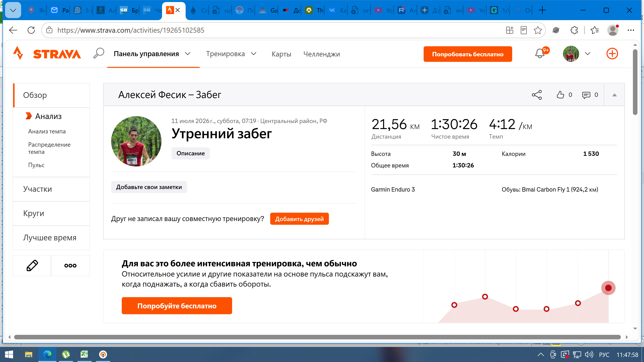View site information lock icon

[x=49, y=30]
